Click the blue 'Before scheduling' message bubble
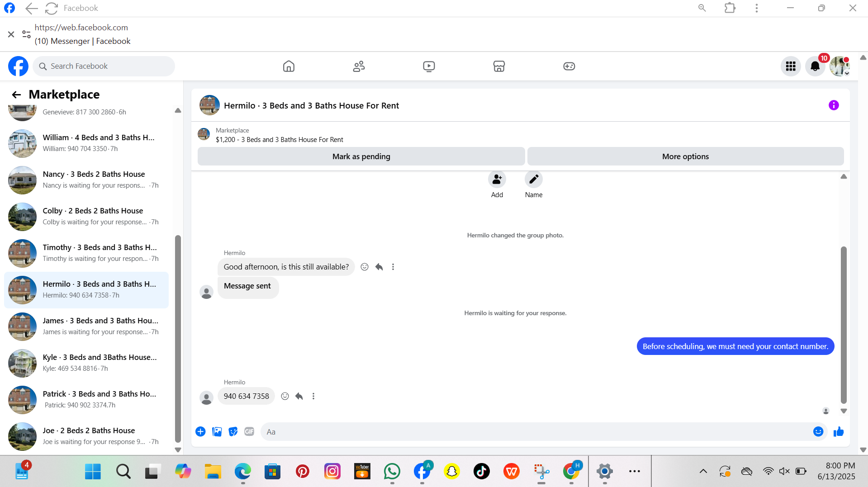Viewport: 868px width, 487px height. [x=735, y=346]
